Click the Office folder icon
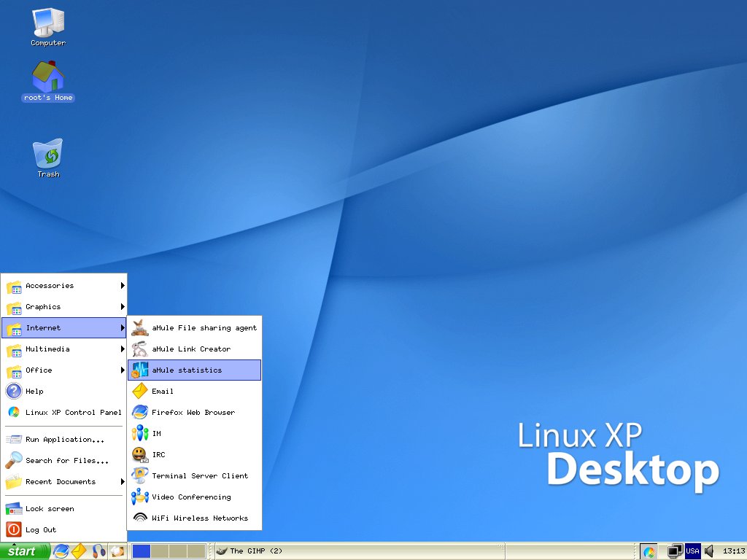This screenshot has width=747, height=560. pyautogui.click(x=14, y=370)
